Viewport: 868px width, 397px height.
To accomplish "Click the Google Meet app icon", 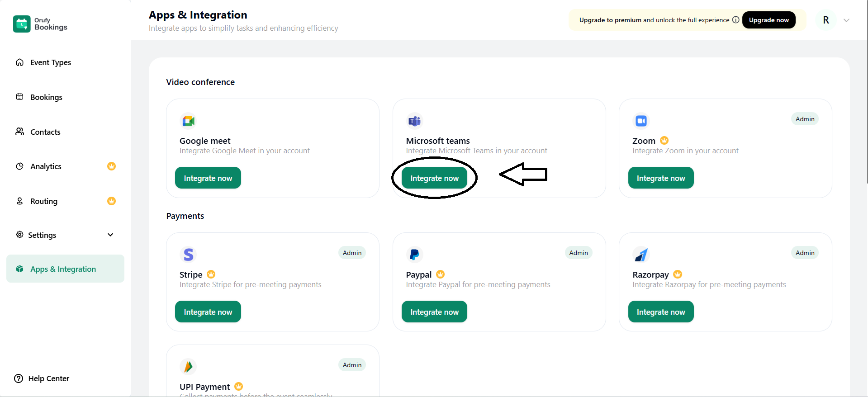I will click(x=188, y=121).
